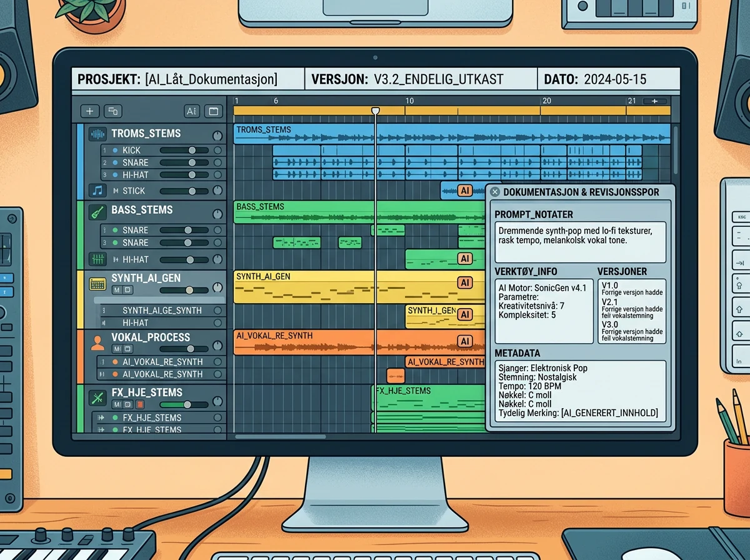
Task: Click the 'Sjanger: Elektronisk Pop' line
Action: 542,368
